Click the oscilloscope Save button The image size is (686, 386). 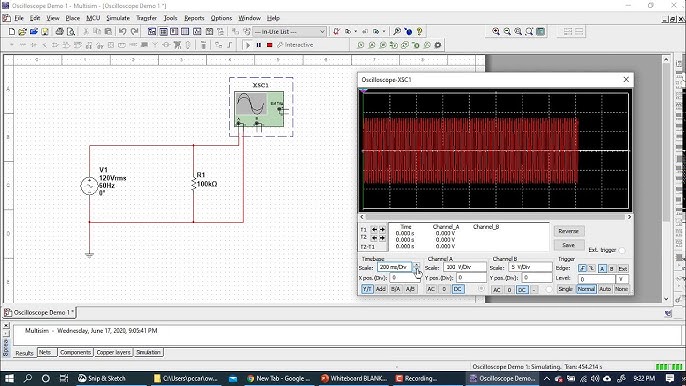568,245
